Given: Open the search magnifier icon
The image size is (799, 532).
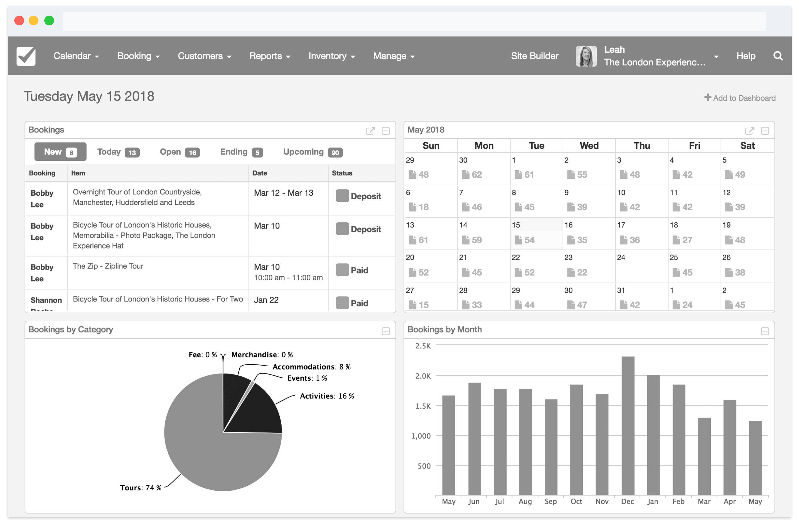Looking at the screenshot, I should [778, 56].
